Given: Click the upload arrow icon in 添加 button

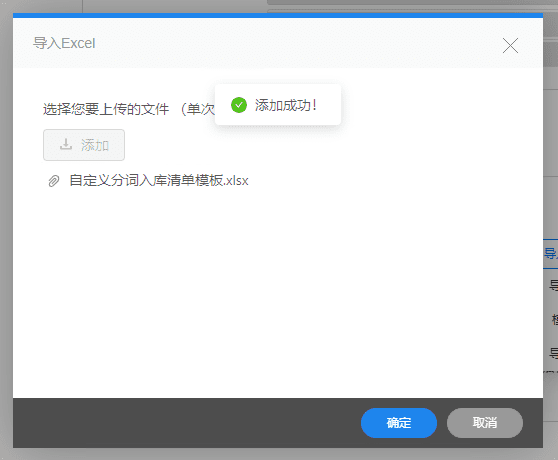Looking at the screenshot, I should point(66,144).
